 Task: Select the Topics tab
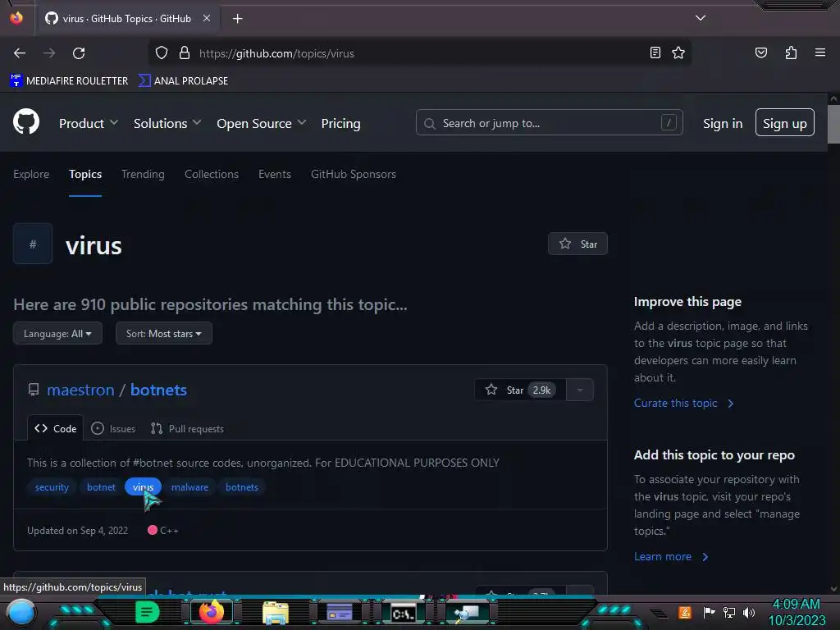pos(85,174)
